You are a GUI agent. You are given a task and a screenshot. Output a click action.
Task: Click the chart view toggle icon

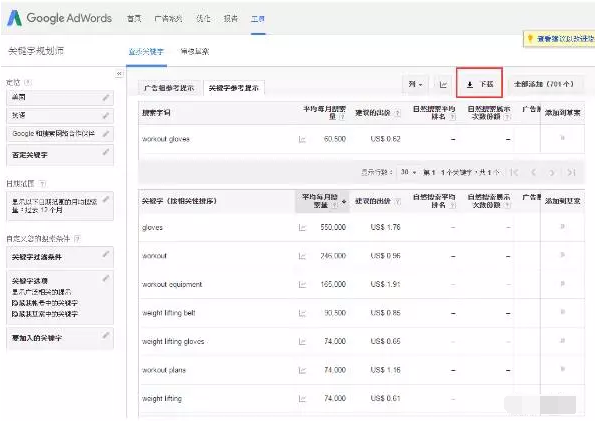443,85
